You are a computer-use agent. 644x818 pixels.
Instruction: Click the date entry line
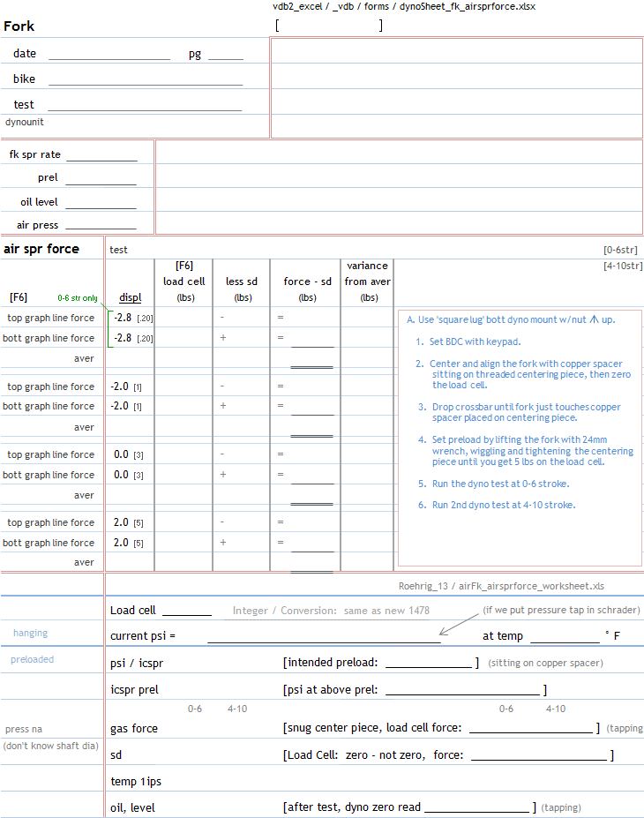109,55
